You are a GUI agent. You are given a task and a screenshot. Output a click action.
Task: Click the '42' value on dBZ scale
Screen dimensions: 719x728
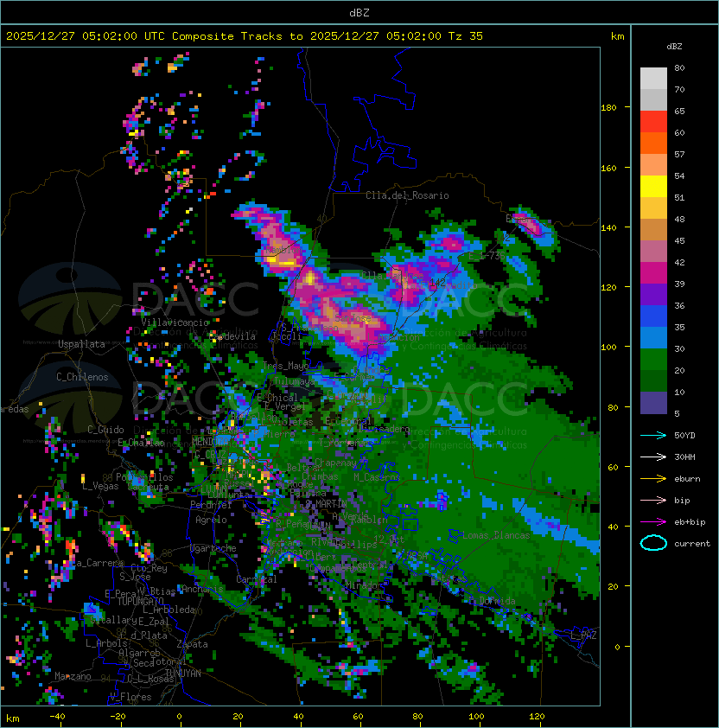pyautogui.click(x=679, y=262)
